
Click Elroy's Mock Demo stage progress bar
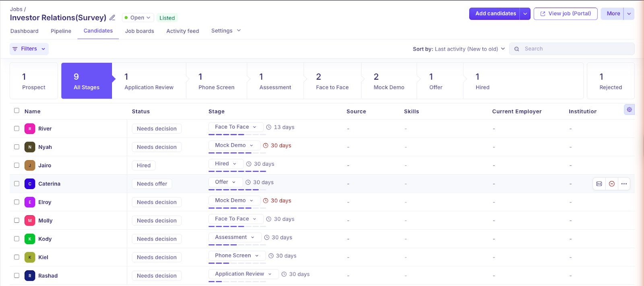(x=237, y=208)
